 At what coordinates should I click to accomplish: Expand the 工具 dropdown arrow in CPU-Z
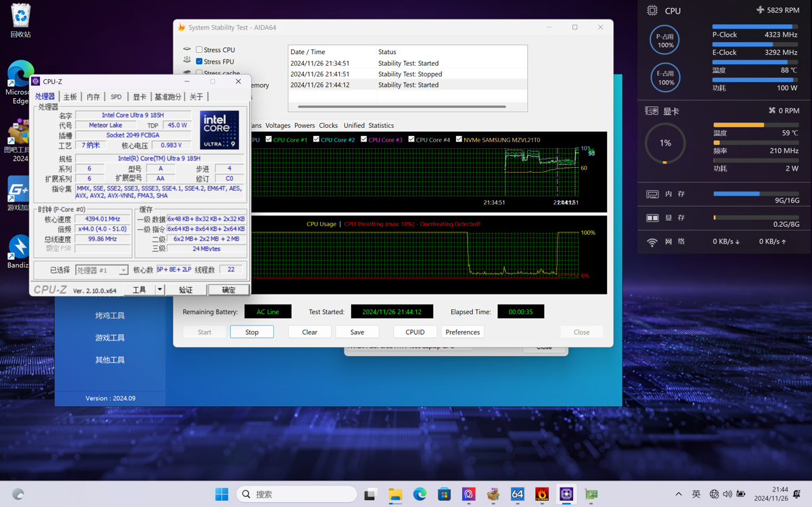160,290
